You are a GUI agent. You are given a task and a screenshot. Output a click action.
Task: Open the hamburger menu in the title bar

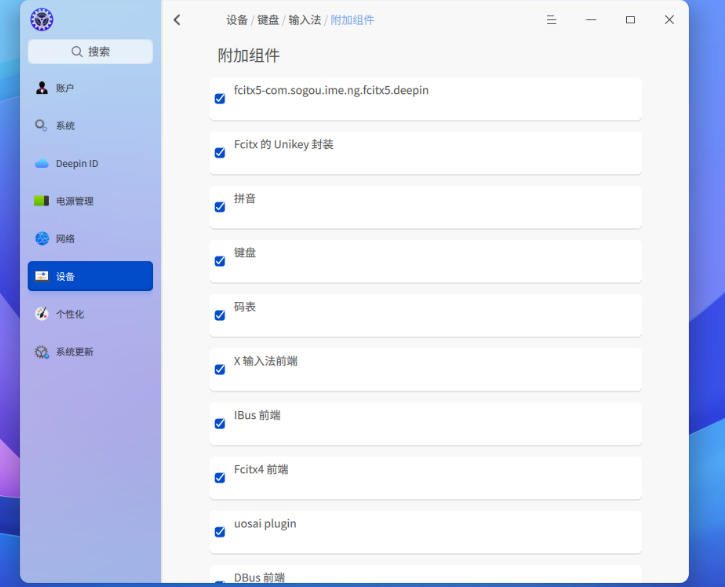(551, 20)
